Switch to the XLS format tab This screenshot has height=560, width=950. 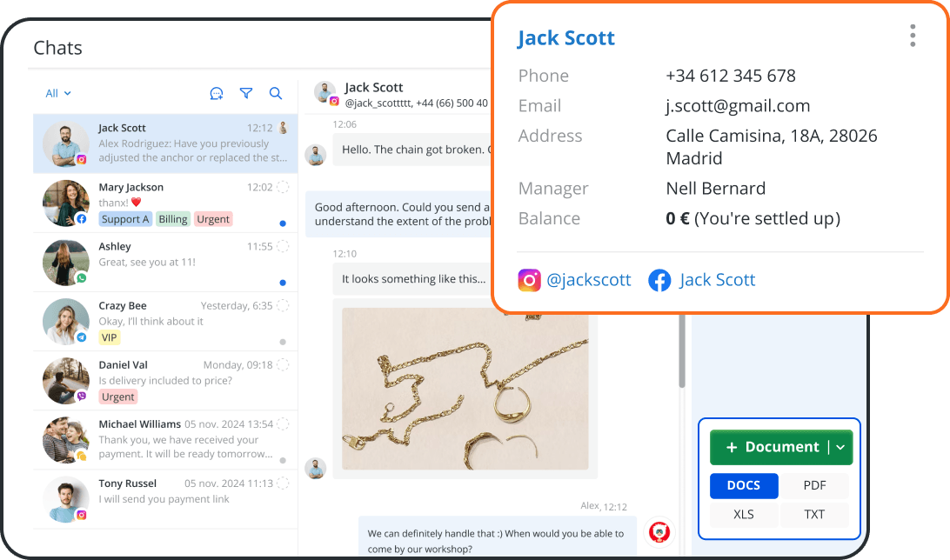pos(744,514)
